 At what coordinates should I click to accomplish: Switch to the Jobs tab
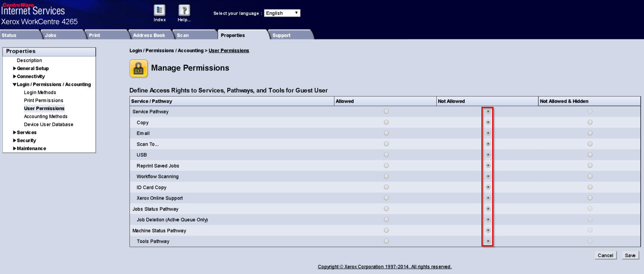[63, 35]
